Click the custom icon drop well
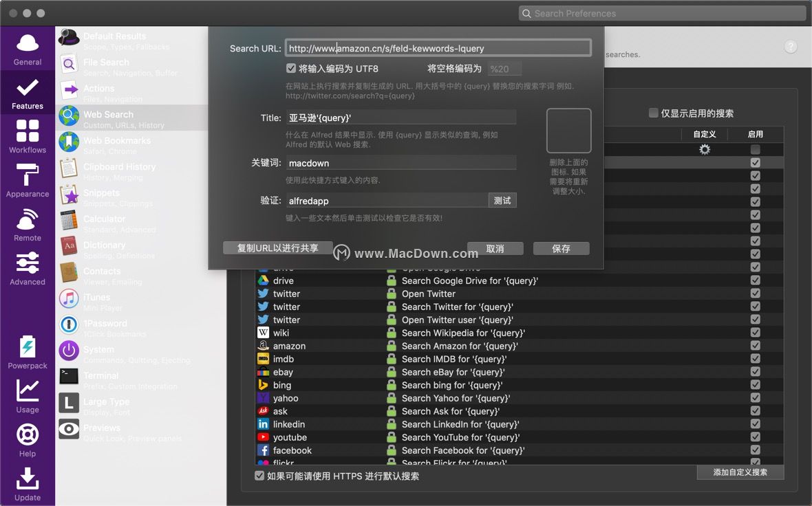Screen dimensions: 812x506 568,131
